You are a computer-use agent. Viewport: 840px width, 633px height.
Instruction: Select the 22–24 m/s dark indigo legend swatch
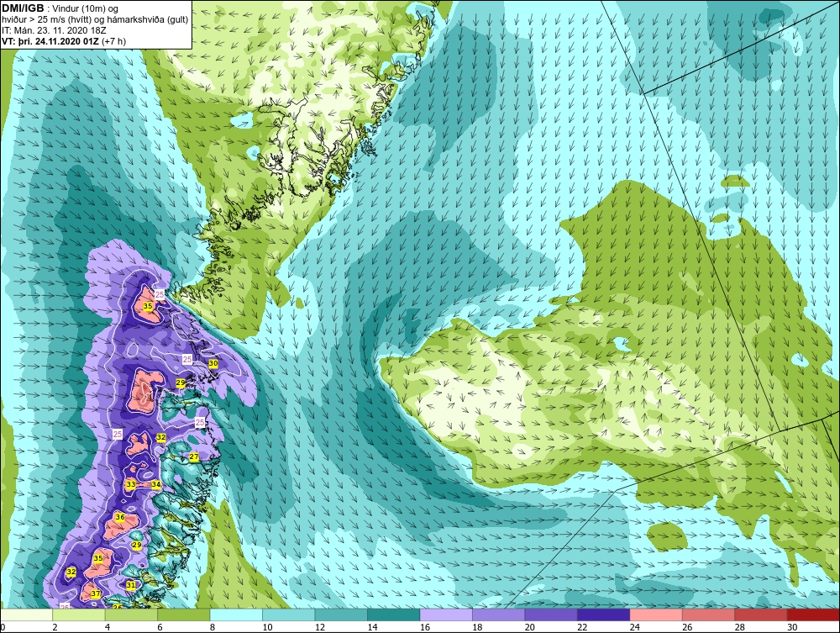pyautogui.click(x=604, y=615)
